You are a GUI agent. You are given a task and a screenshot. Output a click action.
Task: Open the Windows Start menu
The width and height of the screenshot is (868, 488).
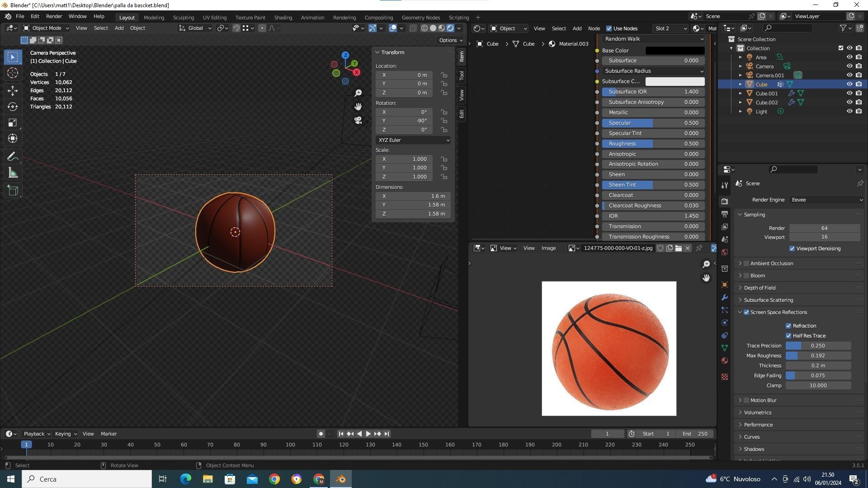pyautogui.click(x=11, y=479)
